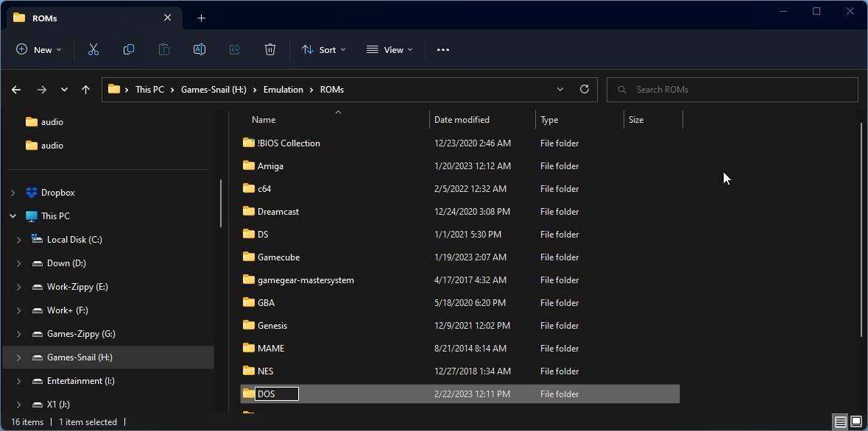Switch to details view layout toggle

840,421
